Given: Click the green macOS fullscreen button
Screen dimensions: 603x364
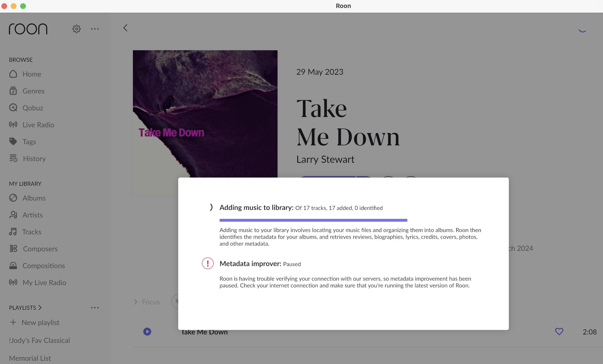Looking at the screenshot, I should coord(23,6).
